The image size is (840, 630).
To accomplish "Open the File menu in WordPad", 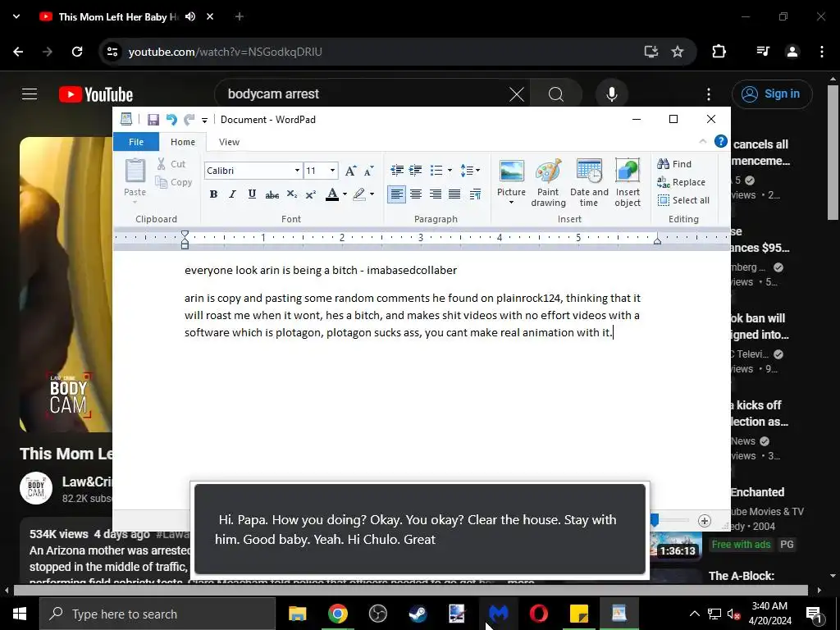I will tap(136, 142).
